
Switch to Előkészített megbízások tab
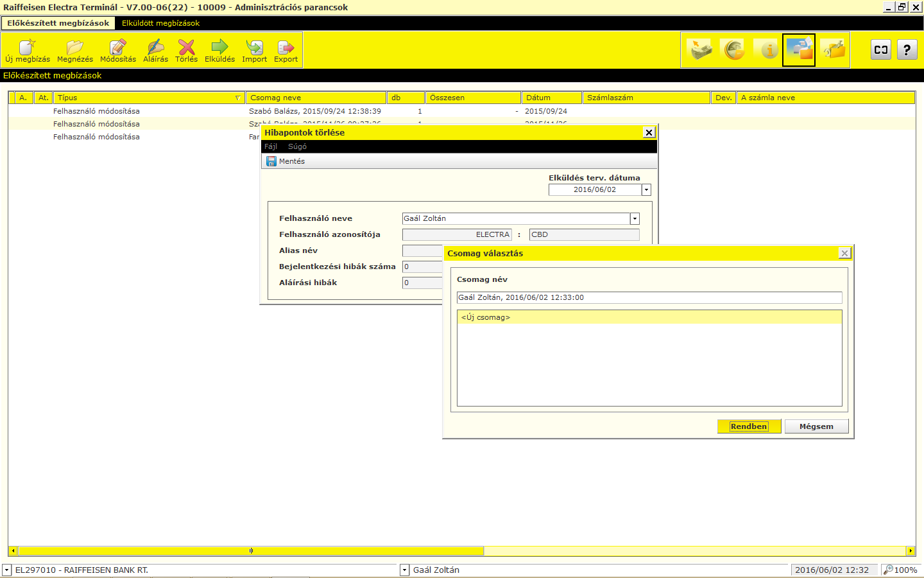(58, 23)
